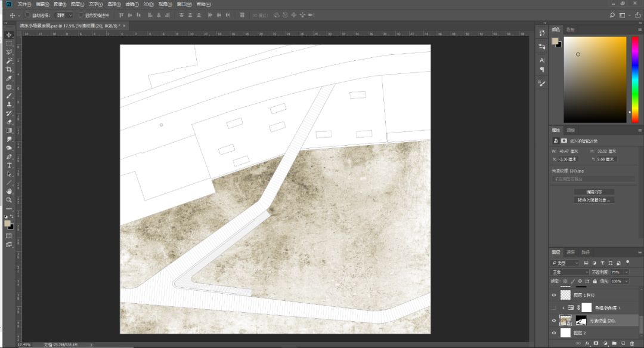Open the 文件 (File) menu
Viewport: 644px width, 348px height.
pyautogui.click(x=24, y=4)
